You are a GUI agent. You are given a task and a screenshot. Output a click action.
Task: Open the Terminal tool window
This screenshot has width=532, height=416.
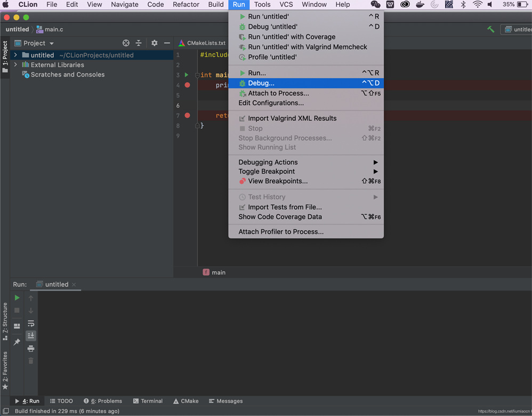(148, 401)
